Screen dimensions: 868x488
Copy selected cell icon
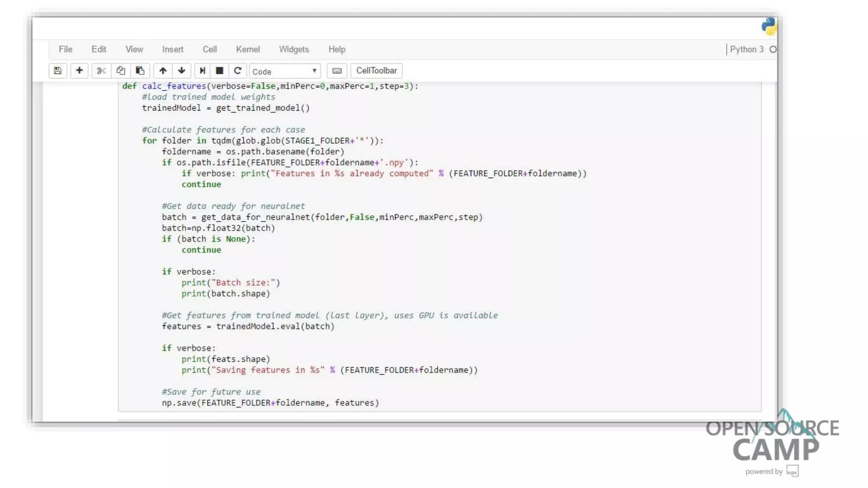tap(121, 71)
